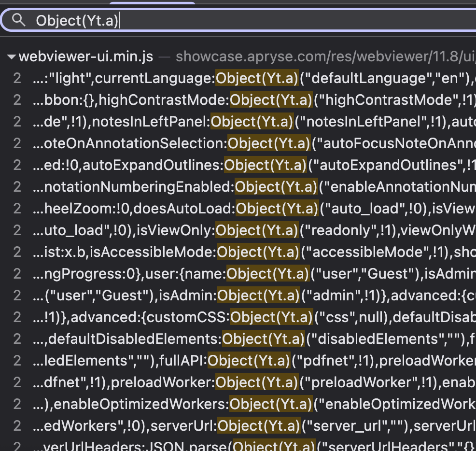Open the currentLanguage defaultLanguage search result
The image size is (476, 451).
pos(241,78)
